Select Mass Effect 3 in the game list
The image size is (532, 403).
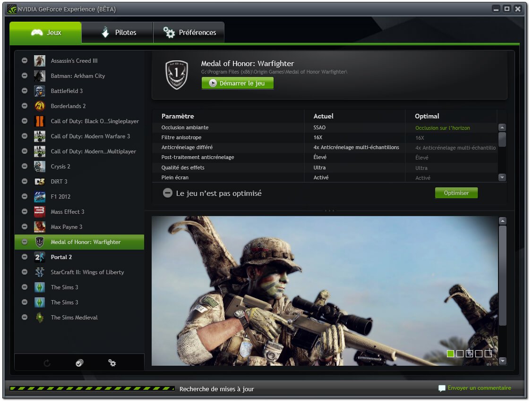(68, 212)
